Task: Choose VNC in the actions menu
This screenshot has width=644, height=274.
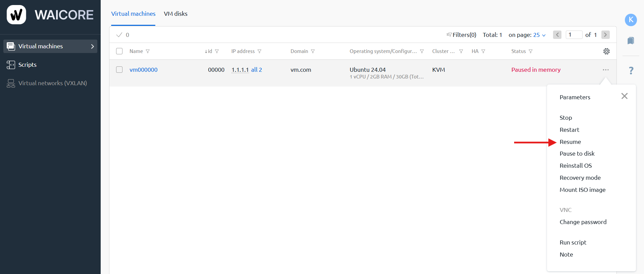Action: pyautogui.click(x=565, y=210)
